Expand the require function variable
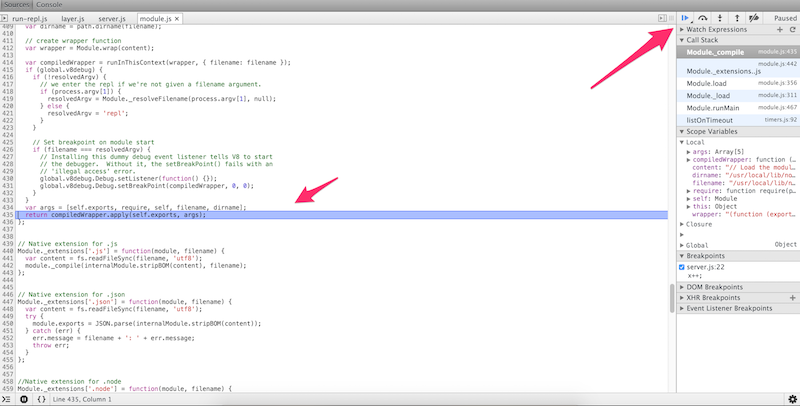The image size is (800, 406). pyautogui.click(x=689, y=191)
